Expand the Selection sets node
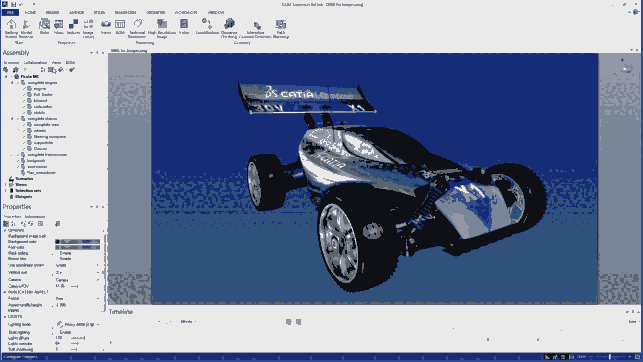 [x=6, y=191]
